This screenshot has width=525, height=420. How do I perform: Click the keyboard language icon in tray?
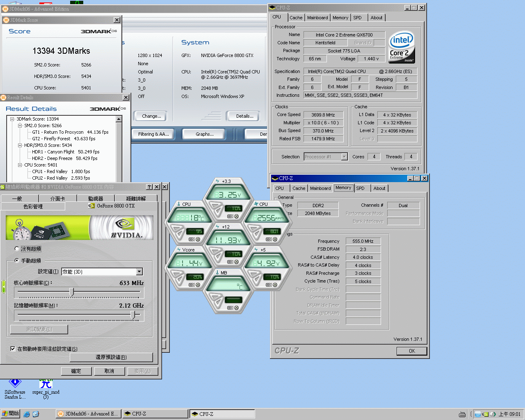pyautogui.click(x=462, y=414)
